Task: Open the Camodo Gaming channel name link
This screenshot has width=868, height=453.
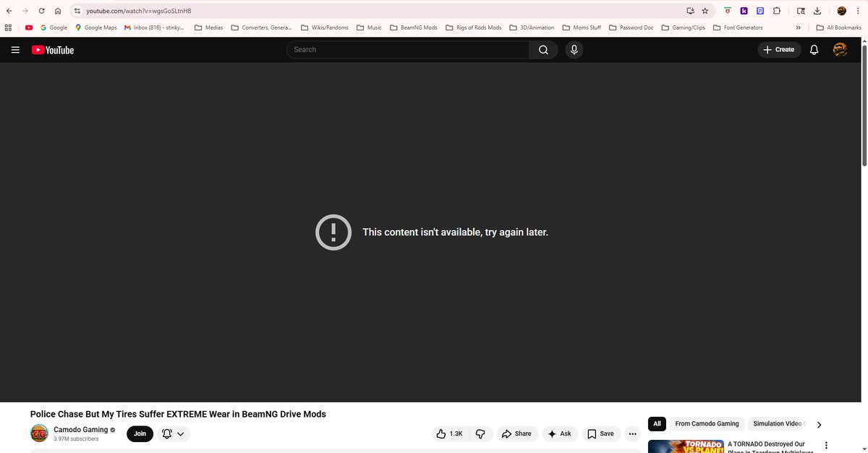Action: 80,429
